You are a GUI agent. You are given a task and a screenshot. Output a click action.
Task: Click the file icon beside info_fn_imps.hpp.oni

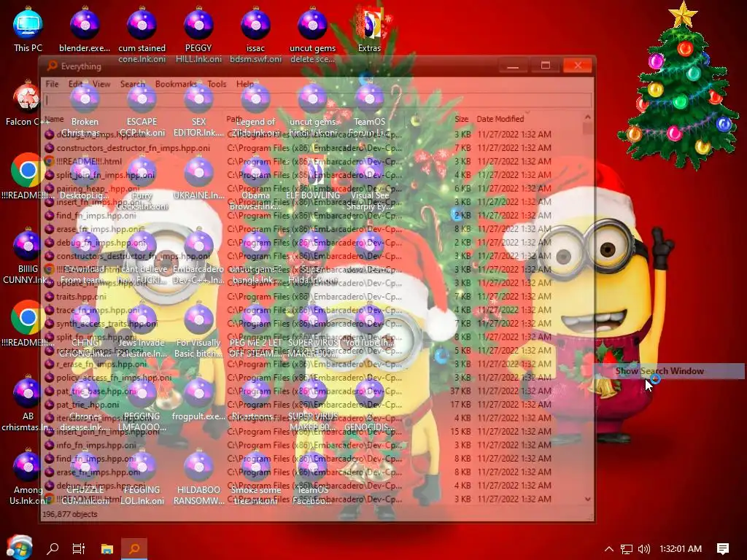[49, 446]
